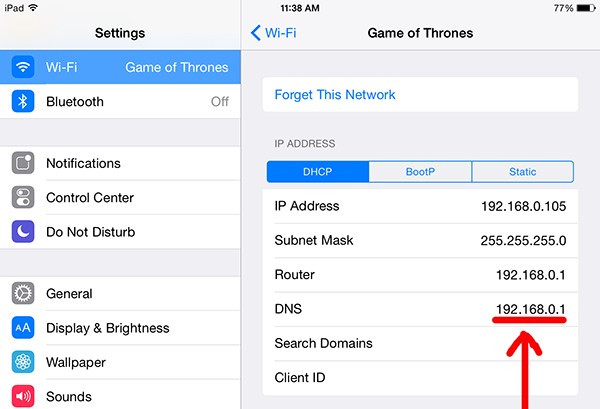Tap the Search Domains field
This screenshot has height=409, width=600.
point(420,343)
